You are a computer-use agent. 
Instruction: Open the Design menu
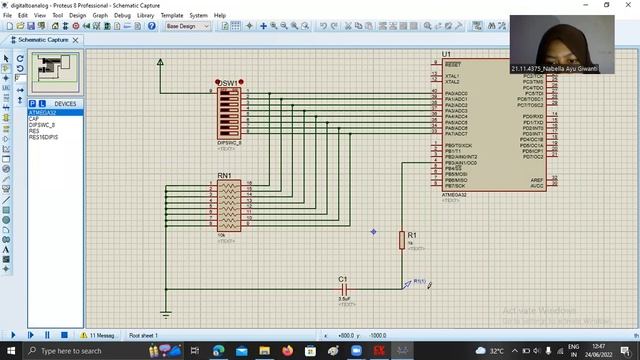pos(78,15)
